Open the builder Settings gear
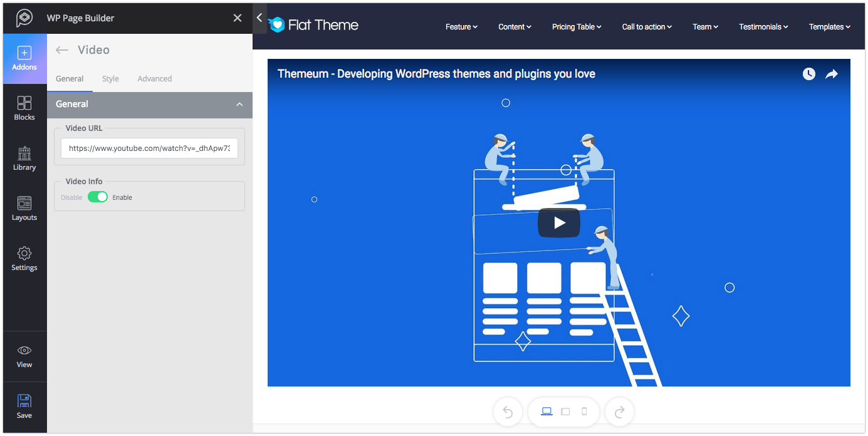The width and height of the screenshot is (868, 436). 24,259
